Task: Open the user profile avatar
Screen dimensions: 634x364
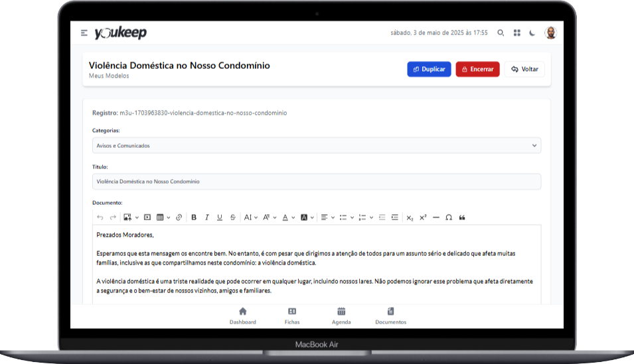Action: [x=550, y=32]
